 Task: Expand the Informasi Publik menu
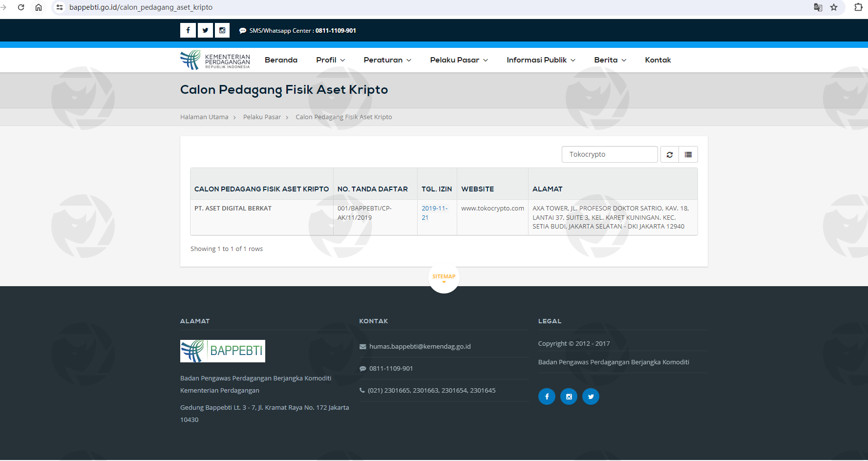click(x=541, y=60)
